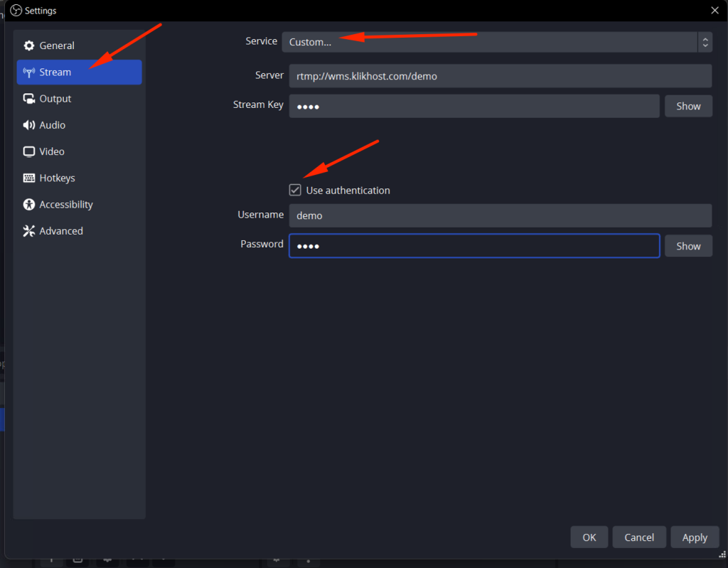The width and height of the screenshot is (728, 568).
Task: Switch to the Video settings section
Action: [79, 151]
